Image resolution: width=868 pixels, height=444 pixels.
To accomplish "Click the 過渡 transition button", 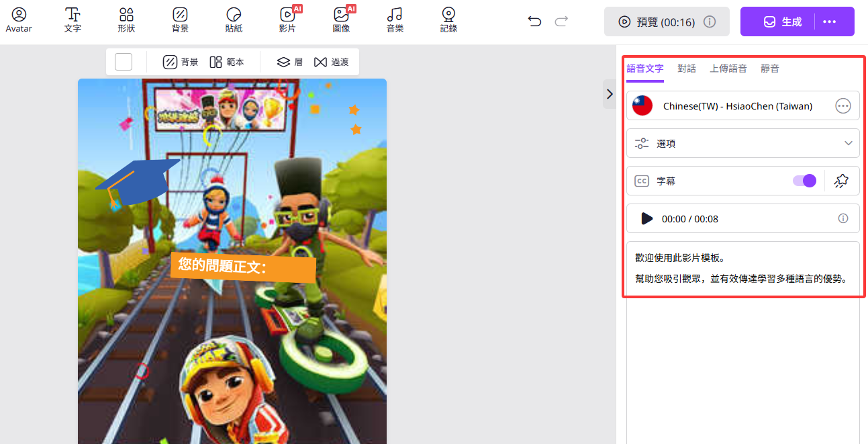I will pos(332,62).
